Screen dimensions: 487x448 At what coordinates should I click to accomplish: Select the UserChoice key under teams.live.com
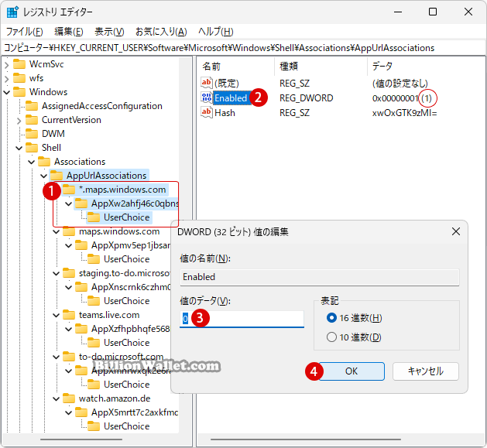[127, 343]
